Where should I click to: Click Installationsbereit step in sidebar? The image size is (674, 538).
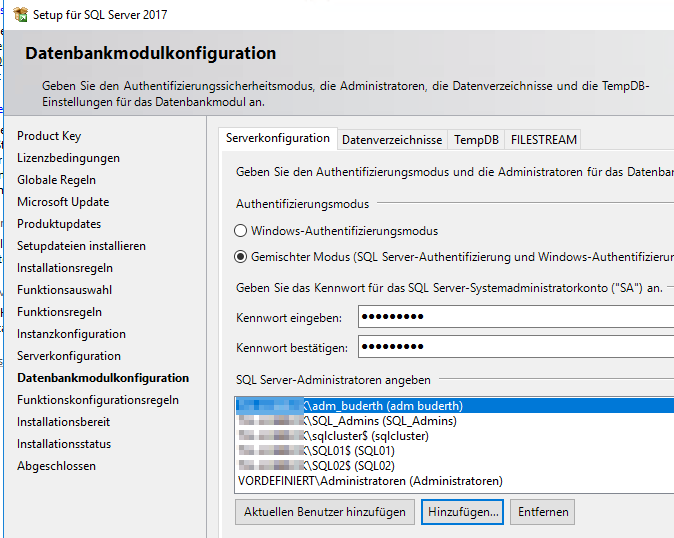tap(64, 422)
